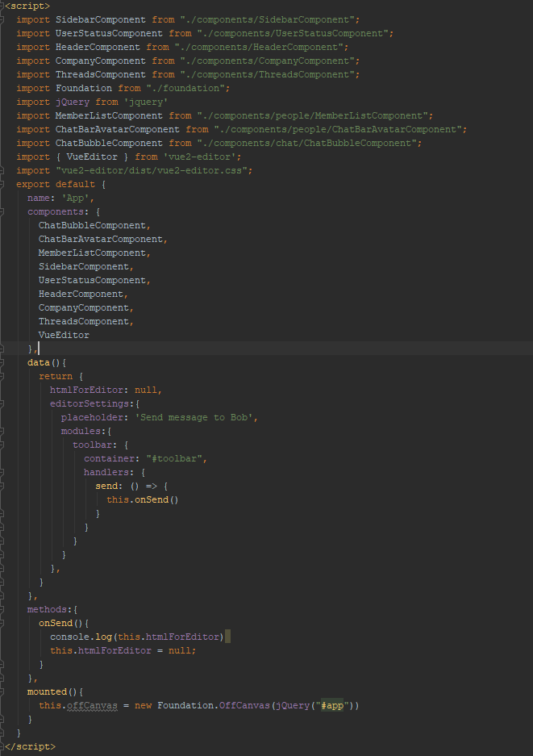Click the 'export default' keywords
Image resolution: width=533 pixels, height=756 pixels.
point(56,184)
